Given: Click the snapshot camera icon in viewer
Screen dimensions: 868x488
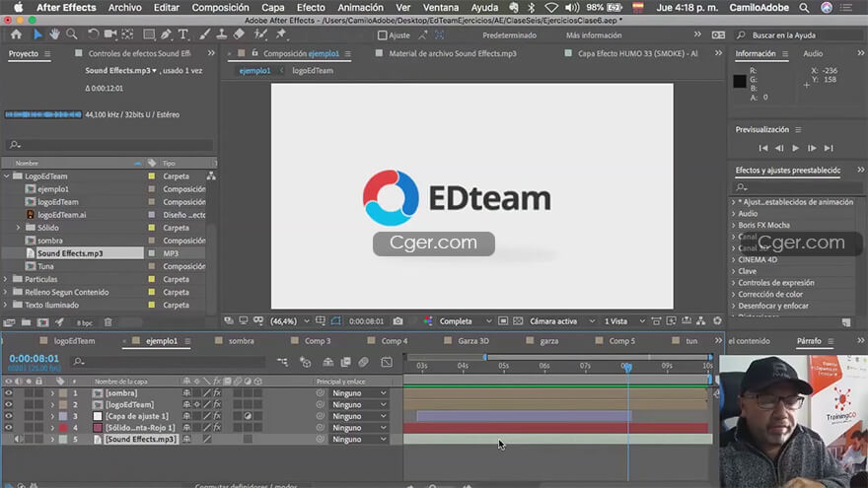Looking at the screenshot, I should (398, 321).
